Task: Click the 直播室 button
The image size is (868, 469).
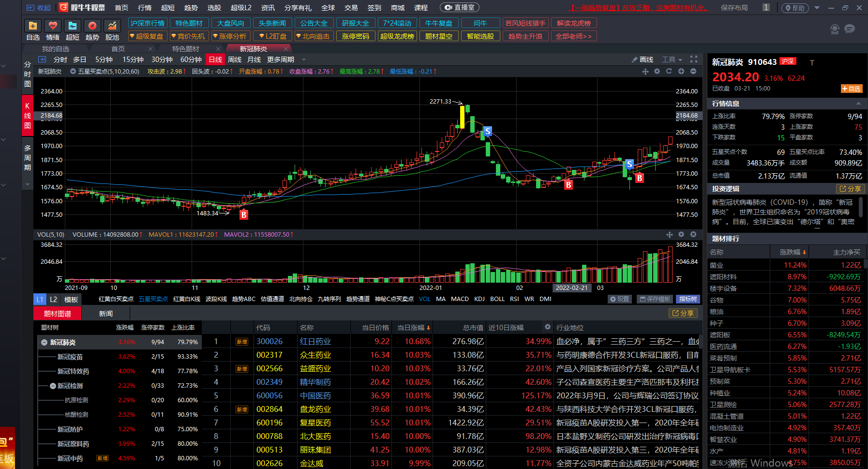Action: (x=460, y=8)
